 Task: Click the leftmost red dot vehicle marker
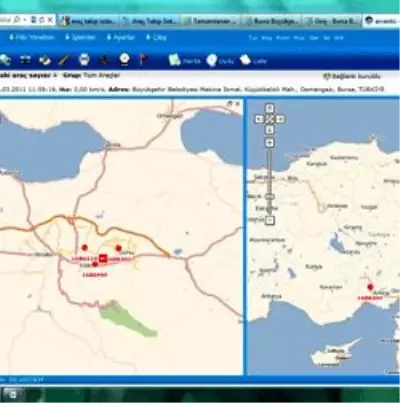tap(85, 247)
